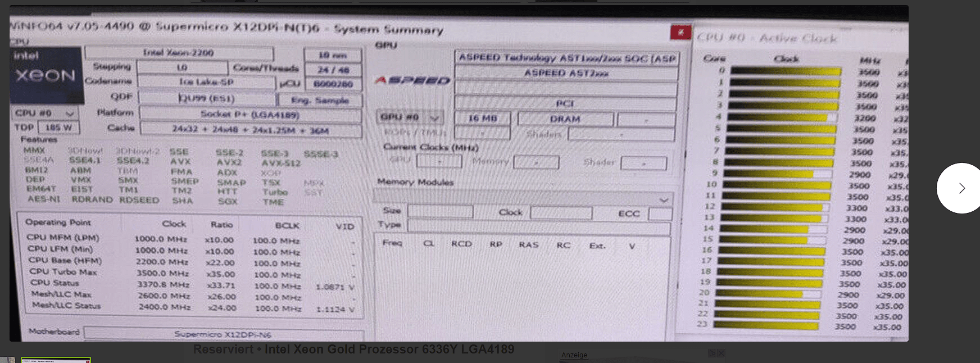Click the memory Clock field
Viewport: 980px width, 363px height.
[x=561, y=213]
